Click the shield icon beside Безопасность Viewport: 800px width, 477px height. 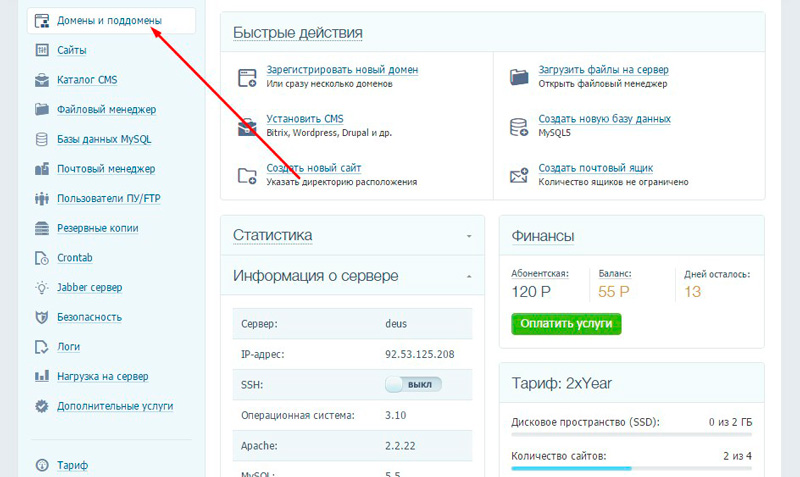tap(42, 317)
